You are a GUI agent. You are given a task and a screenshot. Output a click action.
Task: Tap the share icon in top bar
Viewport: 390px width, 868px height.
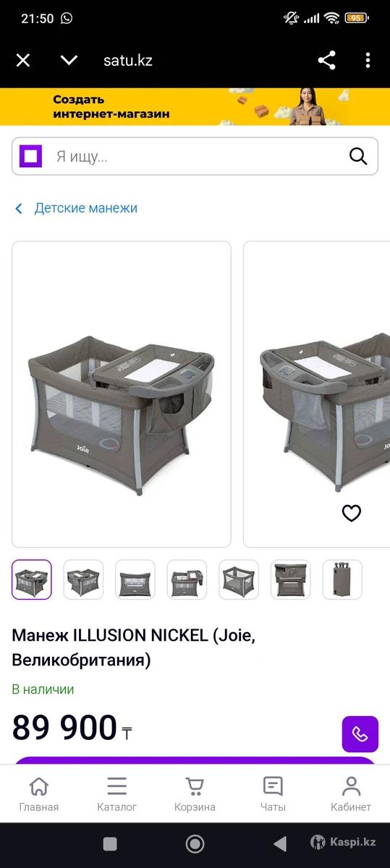tap(326, 60)
